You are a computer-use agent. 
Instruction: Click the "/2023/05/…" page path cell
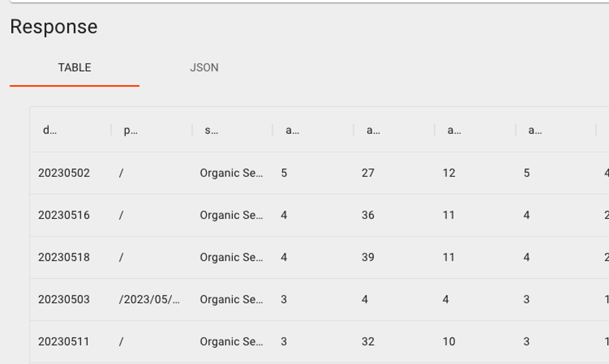(x=149, y=299)
